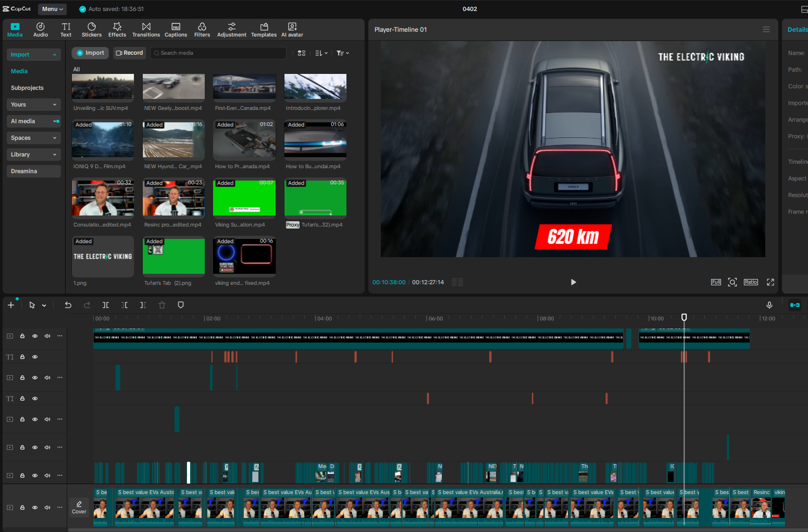Image resolution: width=808 pixels, height=532 pixels.
Task: Lock the top video track
Action: click(22, 336)
